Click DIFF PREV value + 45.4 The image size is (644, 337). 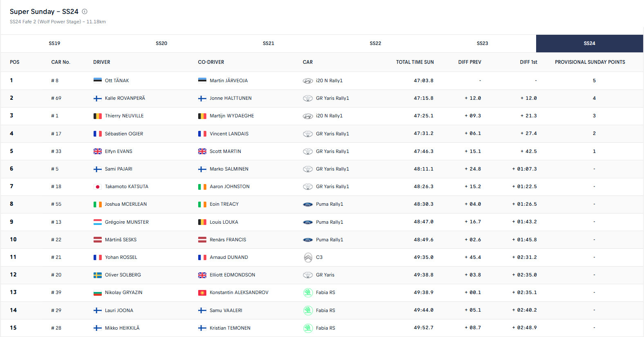(473, 257)
